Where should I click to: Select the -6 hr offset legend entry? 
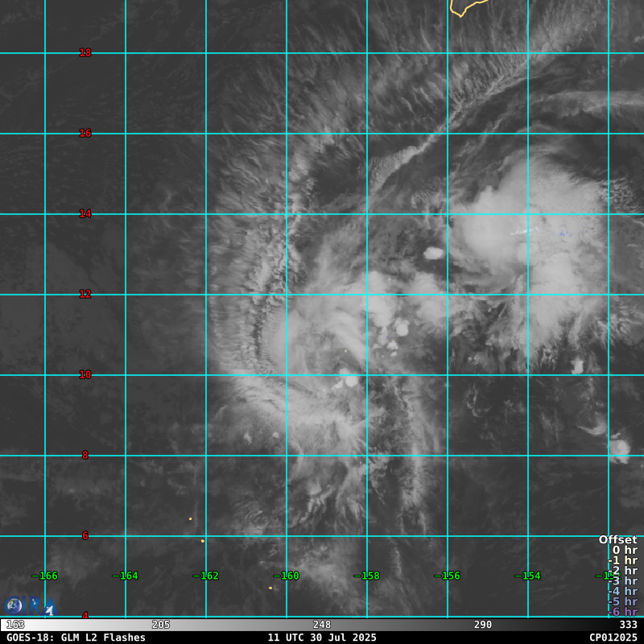pos(622,612)
